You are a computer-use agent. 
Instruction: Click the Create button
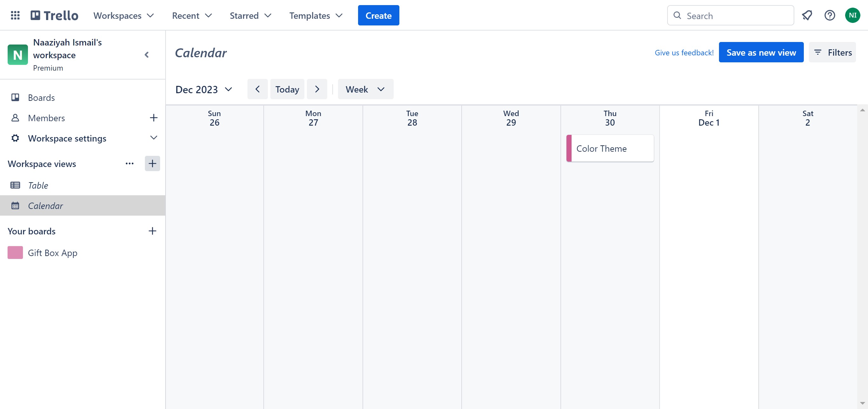378,16
